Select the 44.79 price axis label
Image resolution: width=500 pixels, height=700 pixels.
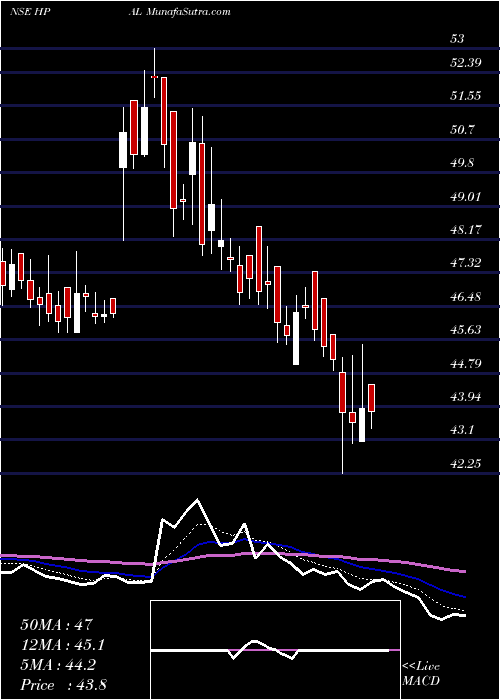[465, 363]
